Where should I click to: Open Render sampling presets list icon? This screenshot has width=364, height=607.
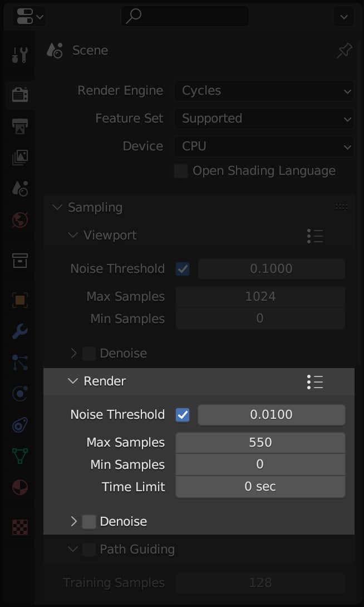coord(315,381)
